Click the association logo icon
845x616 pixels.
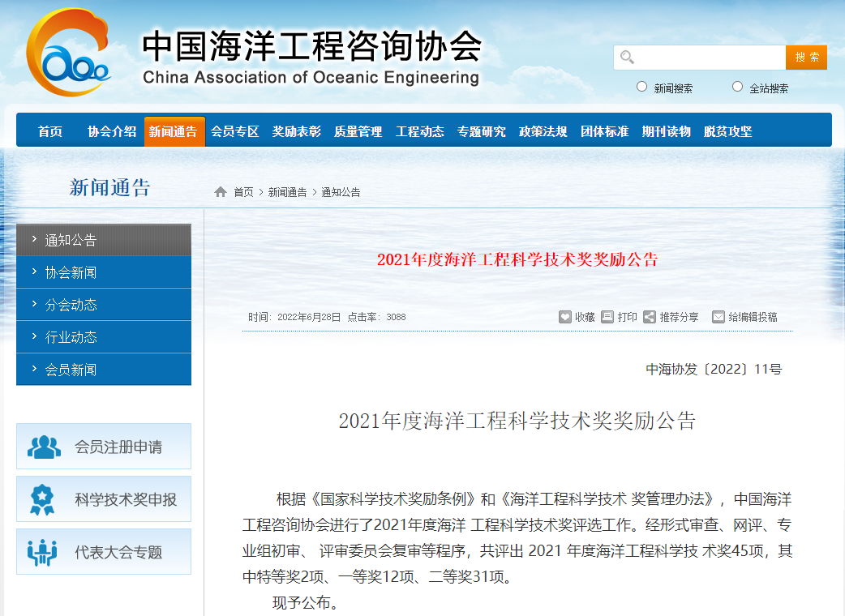68,53
